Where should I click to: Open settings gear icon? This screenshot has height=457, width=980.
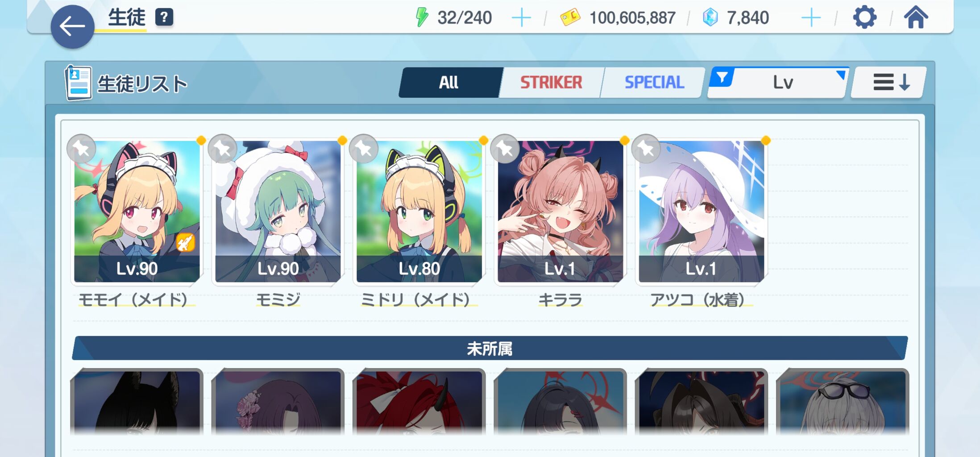coord(864,18)
